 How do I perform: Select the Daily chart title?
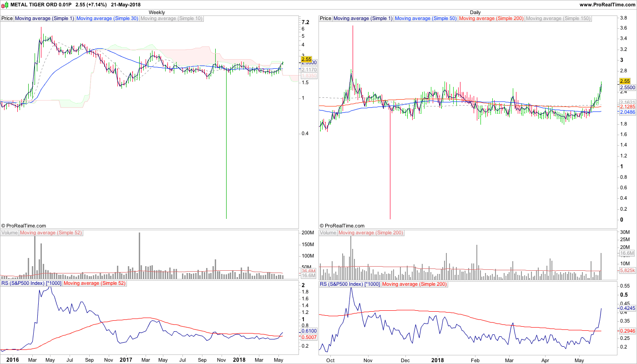(x=475, y=12)
